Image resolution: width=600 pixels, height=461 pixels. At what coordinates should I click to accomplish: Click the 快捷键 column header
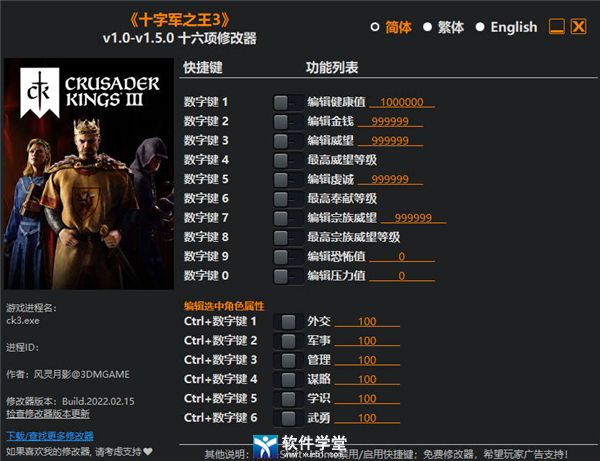click(203, 68)
